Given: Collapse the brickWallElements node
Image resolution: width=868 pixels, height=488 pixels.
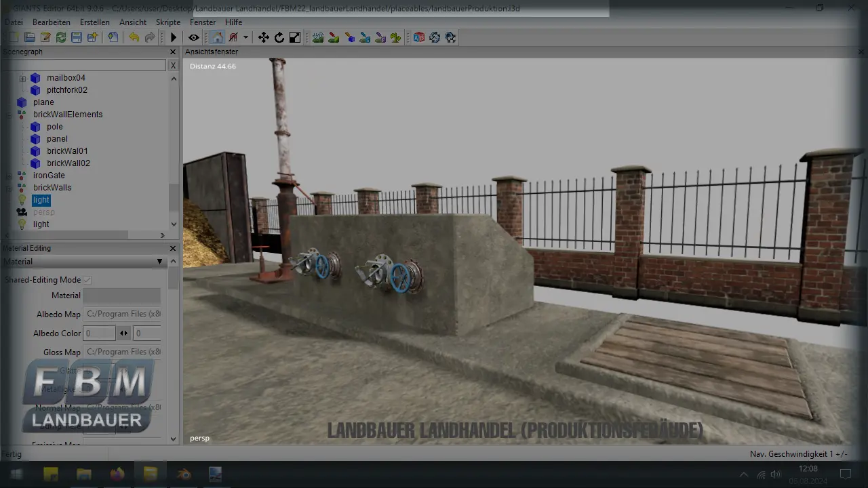Looking at the screenshot, I should point(9,115).
